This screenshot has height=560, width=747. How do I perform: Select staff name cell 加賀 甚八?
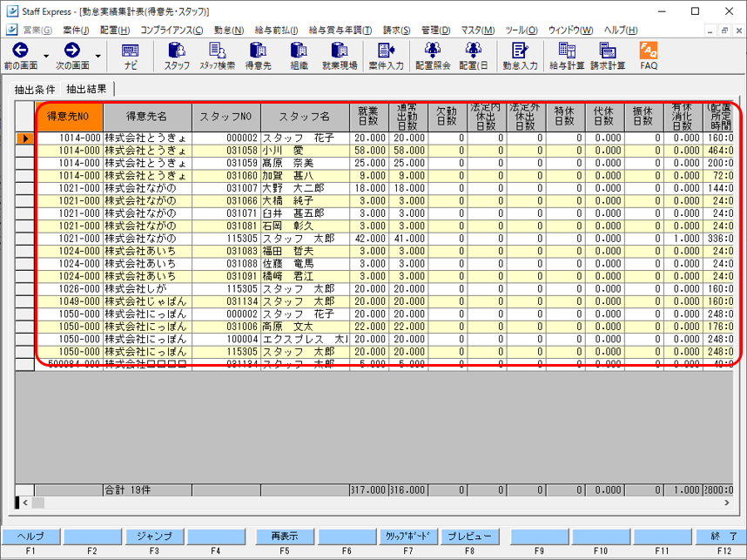click(305, 176)
